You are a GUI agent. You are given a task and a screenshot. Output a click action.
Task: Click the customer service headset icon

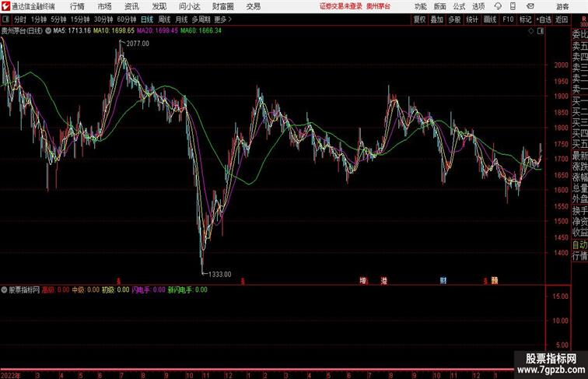[498, 6]
